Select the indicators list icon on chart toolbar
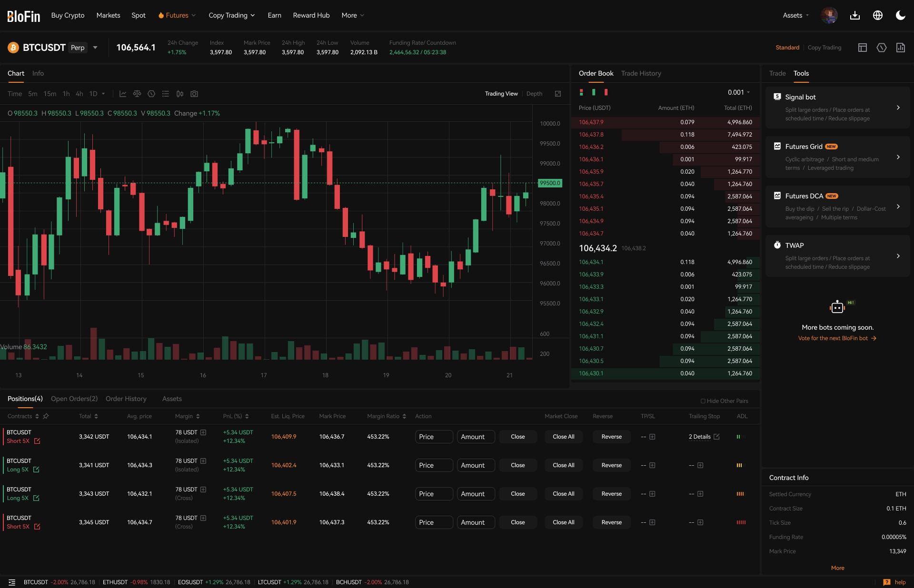This screenshot has height=588, width=914. click(166, 94)
